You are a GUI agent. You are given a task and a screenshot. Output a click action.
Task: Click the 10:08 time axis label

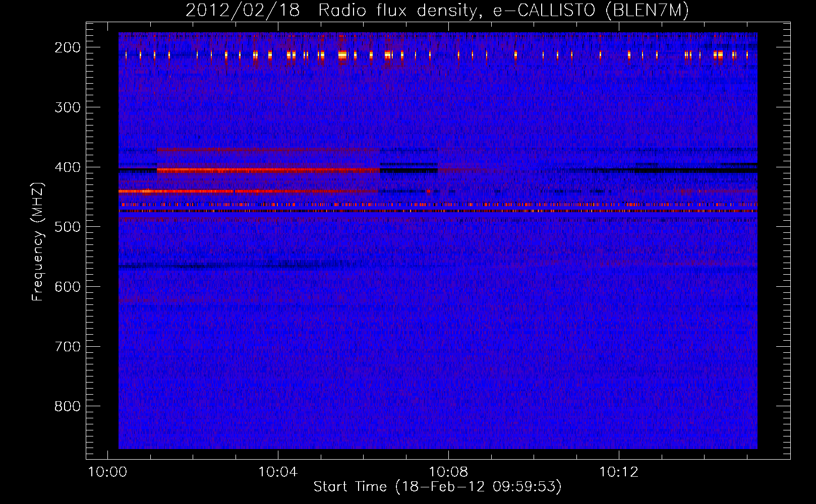[448, 472]
